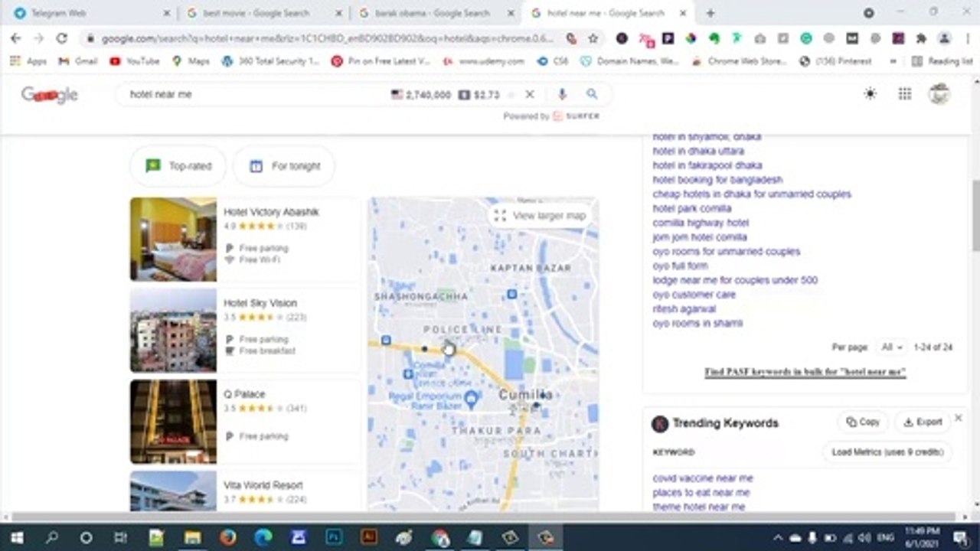Open Photoshop from the taskbar
Image resolution: width=980 pixels, height=551 pixels.
[x=335, y=537]
